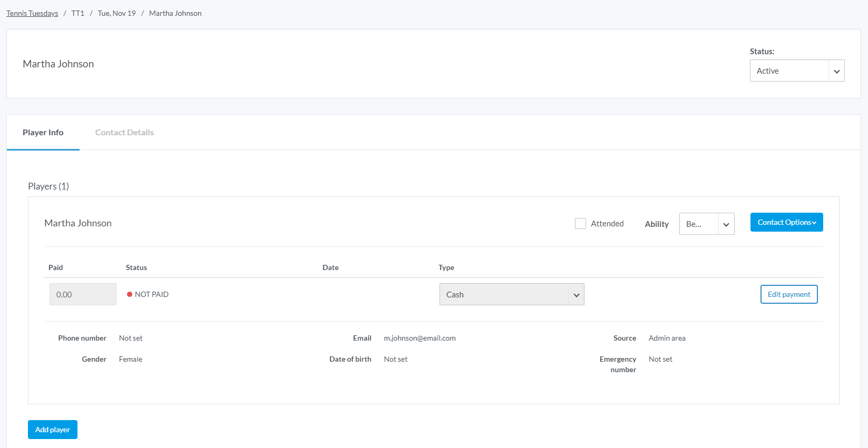
Task: Click the email address m.johnson@email.com
Action: click(420, 338)
